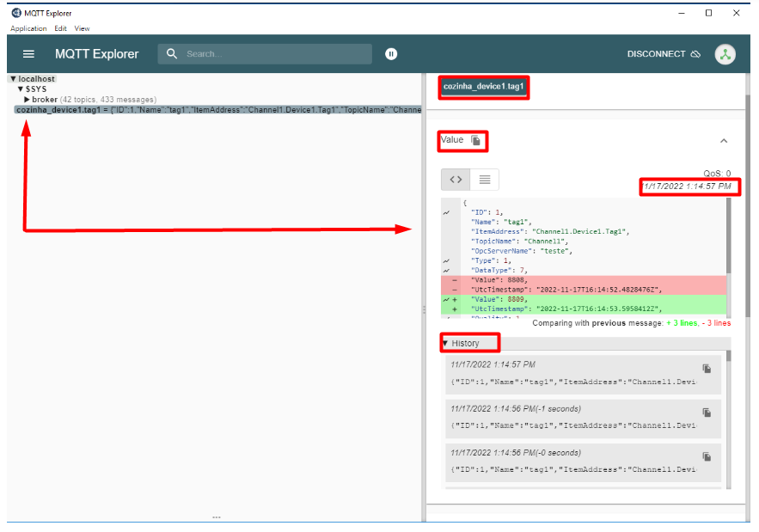Expand the broker topic node
The width and height of the screenshot is (759, 532).
point(28,99)
